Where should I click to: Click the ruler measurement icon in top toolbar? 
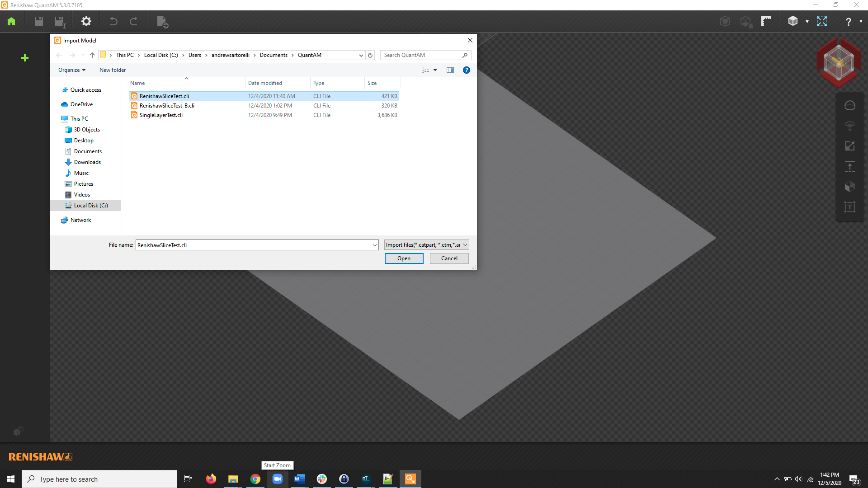click(x=766, y=21)
